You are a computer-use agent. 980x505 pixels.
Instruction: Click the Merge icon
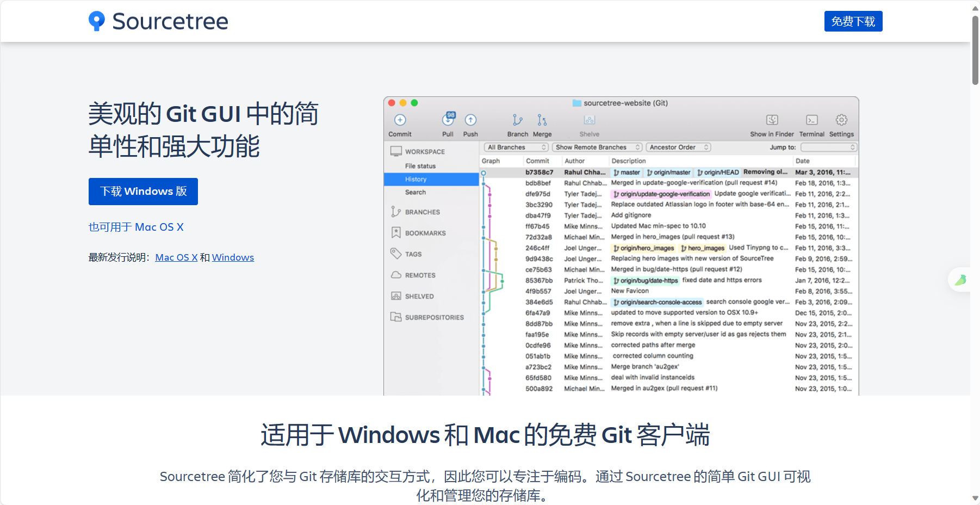(542, 120)
